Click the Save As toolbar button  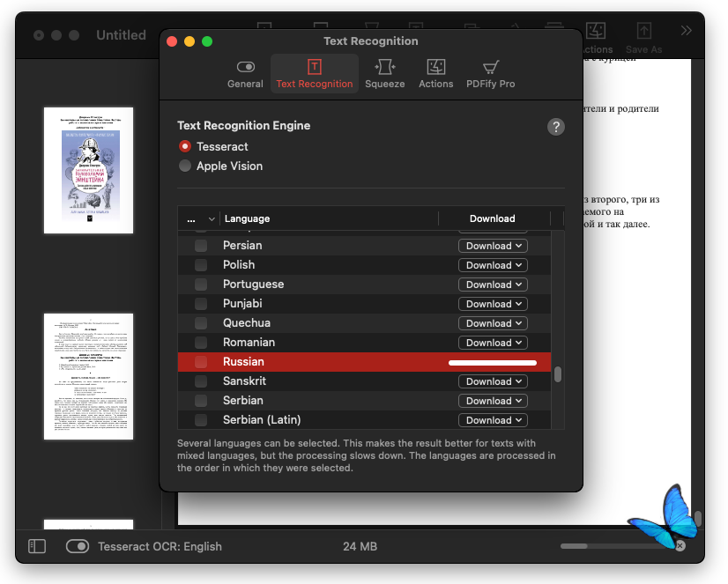(x=643, y=38)
